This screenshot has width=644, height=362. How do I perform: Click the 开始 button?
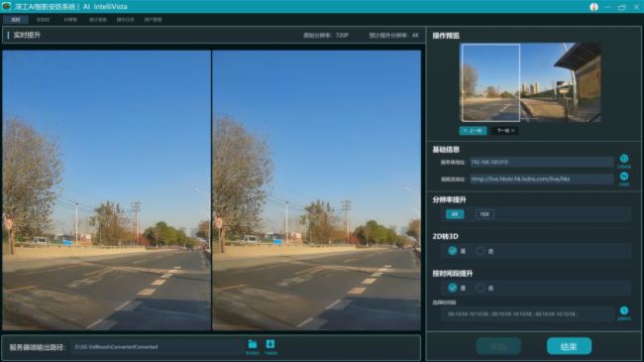tap(498, 346)
